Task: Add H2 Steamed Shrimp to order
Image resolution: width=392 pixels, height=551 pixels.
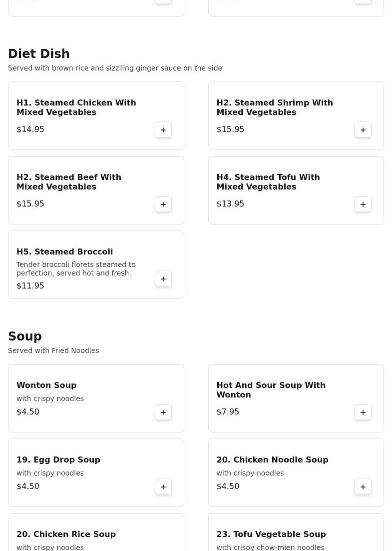Action: pyautogui.click(x=363, y=130)
